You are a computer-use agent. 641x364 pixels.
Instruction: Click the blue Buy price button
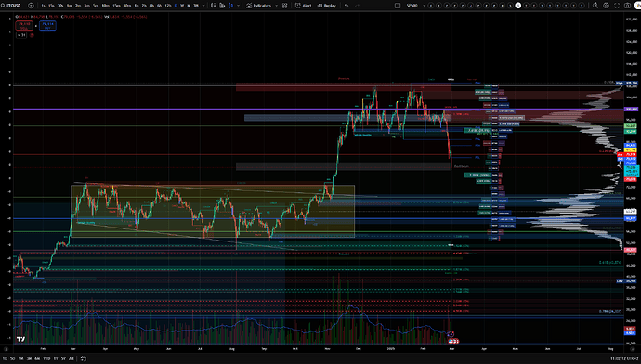tap(47, 25)
